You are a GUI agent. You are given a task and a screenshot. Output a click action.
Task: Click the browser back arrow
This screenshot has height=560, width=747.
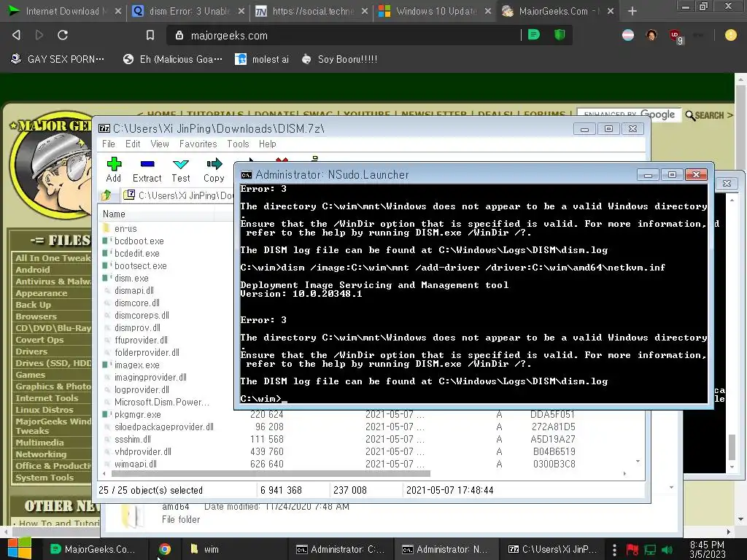(16, 35)
